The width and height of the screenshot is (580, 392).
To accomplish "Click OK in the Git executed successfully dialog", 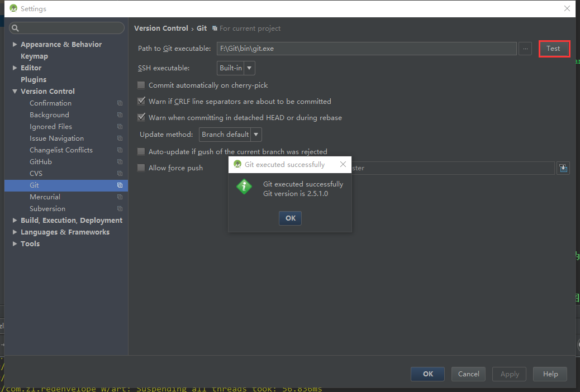I will click(290, 218).
